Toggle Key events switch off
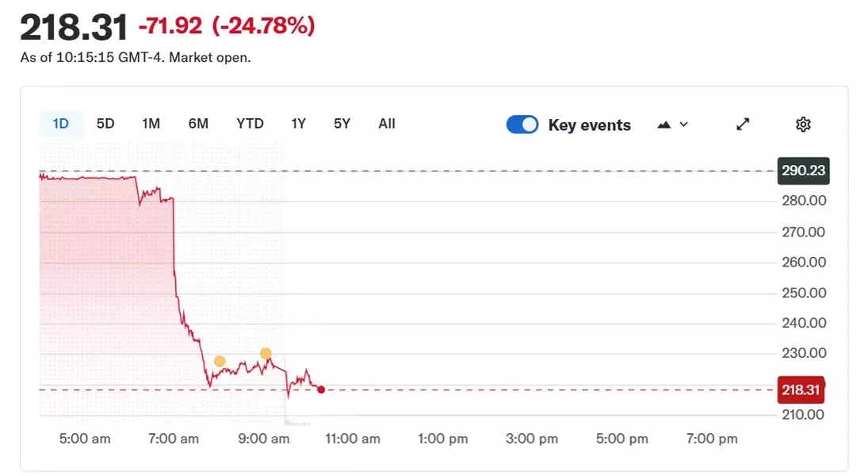Screen dimensions: 868x476 522,125
